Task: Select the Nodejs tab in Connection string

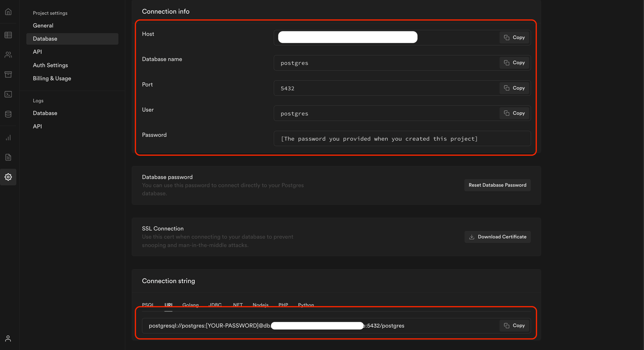Action: 260,305
